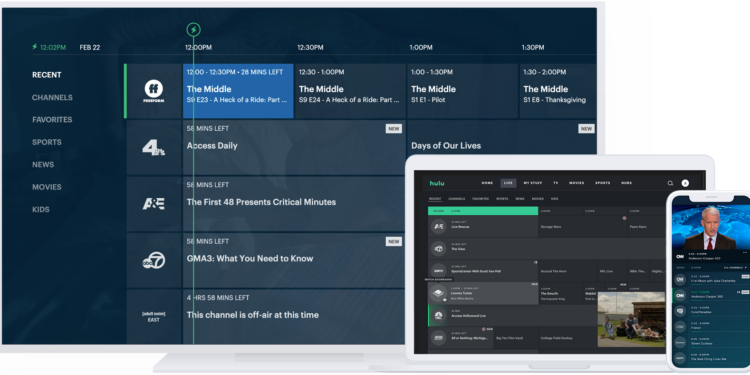Click NEW badge on GMA3 row
Image resolution: width=750 pixels, height=375 pixels.
(394, 242)
